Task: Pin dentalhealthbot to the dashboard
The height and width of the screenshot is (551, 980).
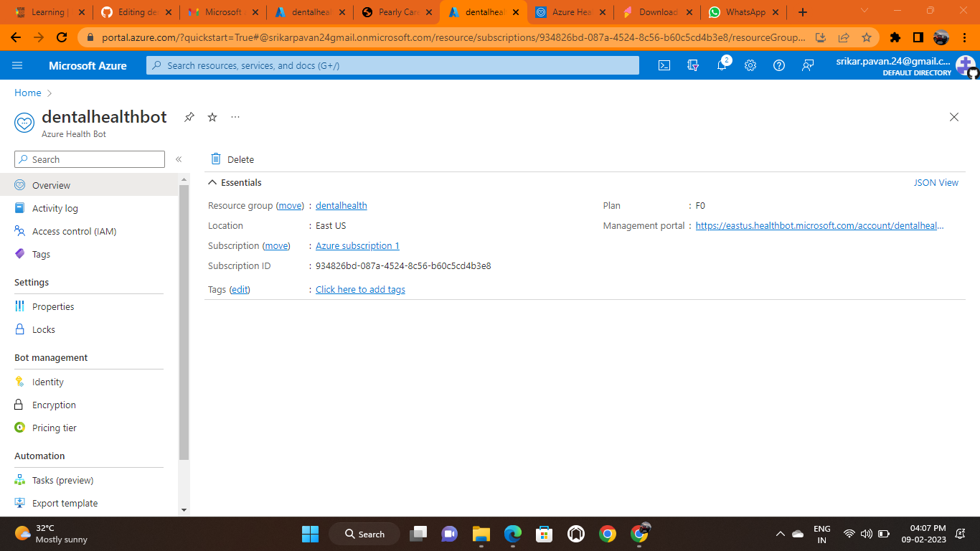Action: click(x=189, y=117)
